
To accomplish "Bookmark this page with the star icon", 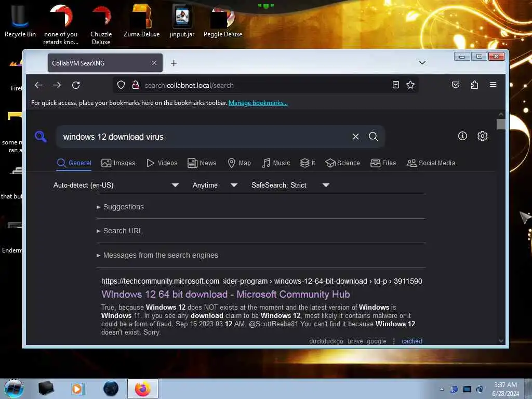I will [x=410, y=85].
